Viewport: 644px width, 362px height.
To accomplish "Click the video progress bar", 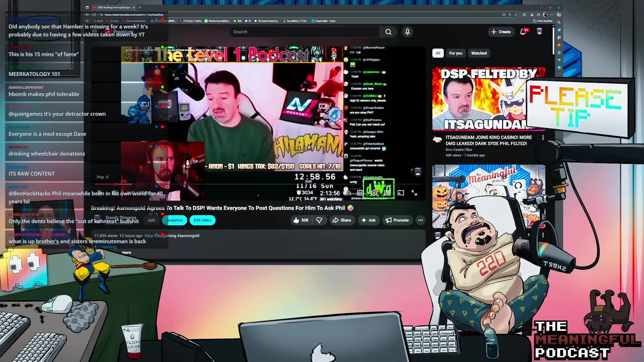I will tap(258, 185).
